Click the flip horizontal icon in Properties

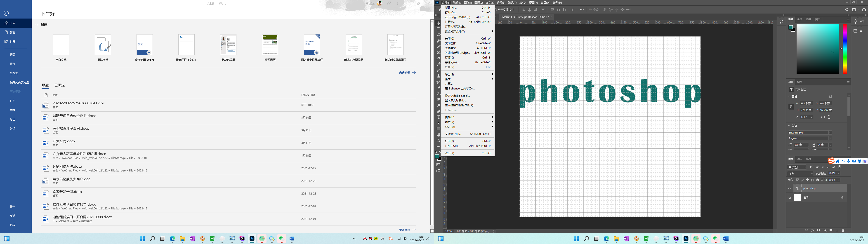pyautogui.click(x=823, y=117)
